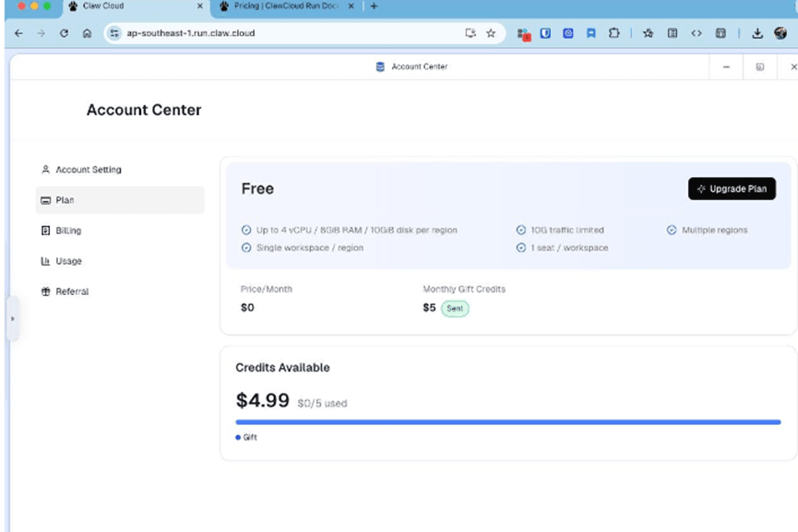Switch to the Pricing ClawCloud Run Docs tab

click(286, 6)
